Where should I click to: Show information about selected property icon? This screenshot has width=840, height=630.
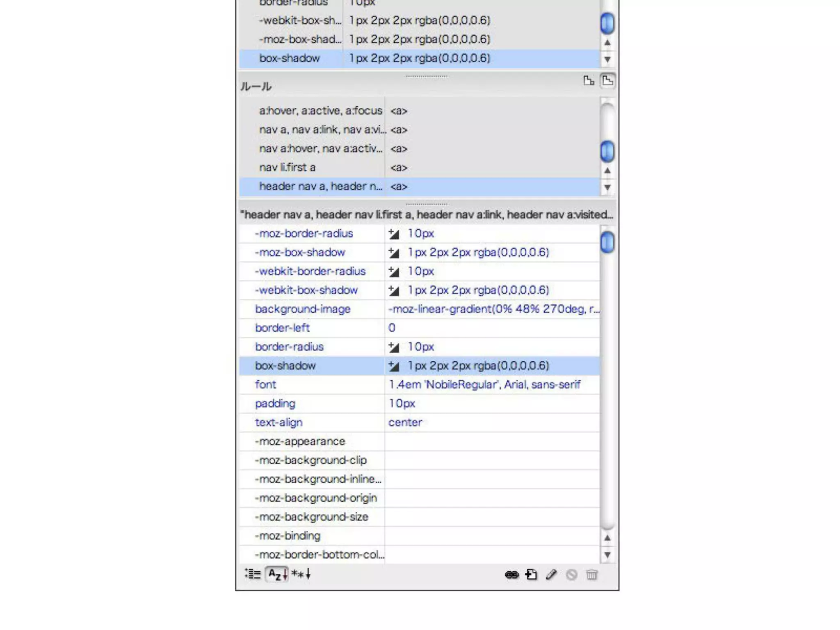pyautogui.click(x=589, y=80)
